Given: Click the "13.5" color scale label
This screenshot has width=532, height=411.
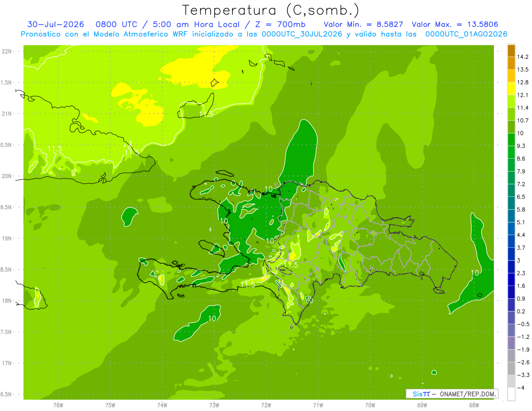Looking at the screenshot, I should click(x=523, y=70).
